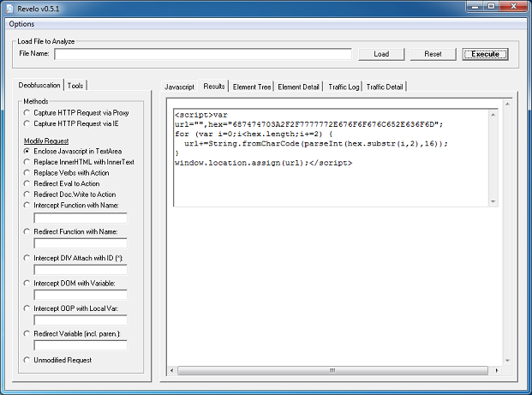Choose Replace InnerHTML with InnerText option
The width and height of the screenshot is (532, 395).
click(27, 162)
